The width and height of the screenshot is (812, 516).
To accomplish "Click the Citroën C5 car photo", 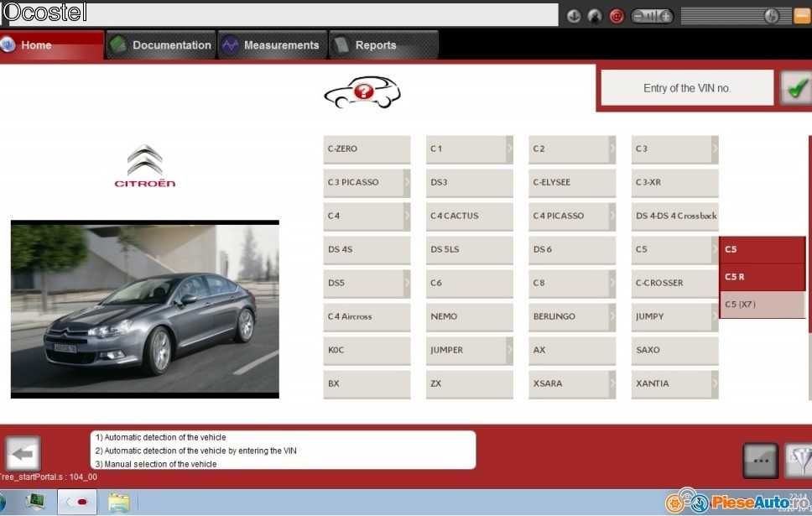I will click(145, 310).
